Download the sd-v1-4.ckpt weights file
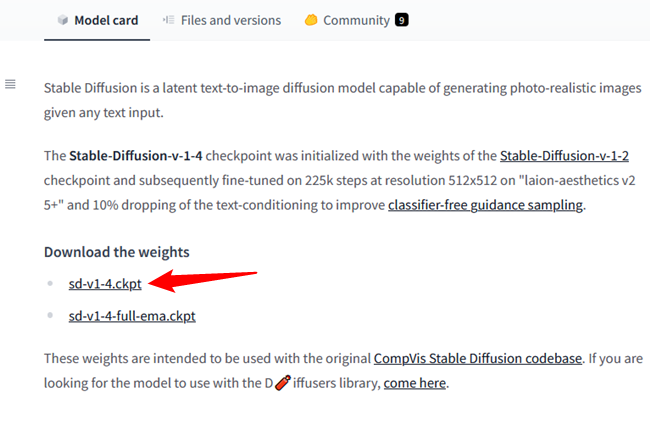This screenshot has width=650, height=424. tap(105, 284)
